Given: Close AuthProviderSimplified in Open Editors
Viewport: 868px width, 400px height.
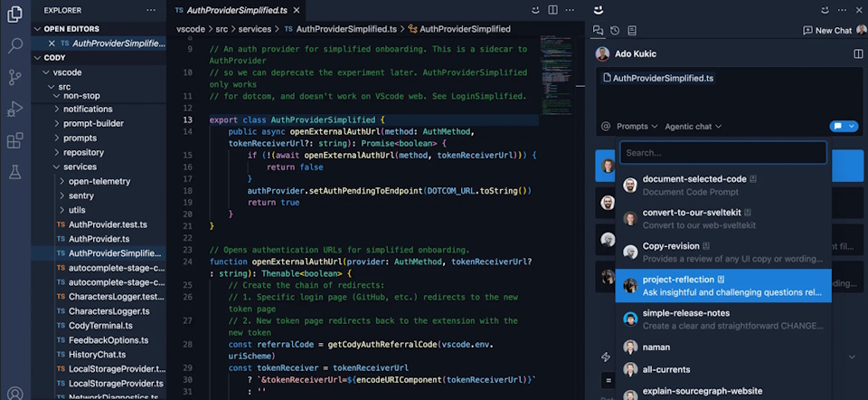Looking at the screenshot, I should pos(52,43).
